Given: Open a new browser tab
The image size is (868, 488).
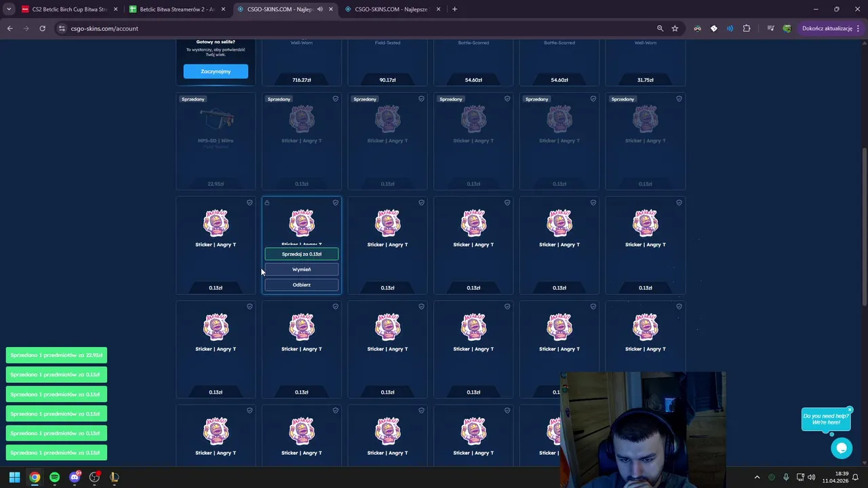Looking at the screenshot, I should coord(454,9).
